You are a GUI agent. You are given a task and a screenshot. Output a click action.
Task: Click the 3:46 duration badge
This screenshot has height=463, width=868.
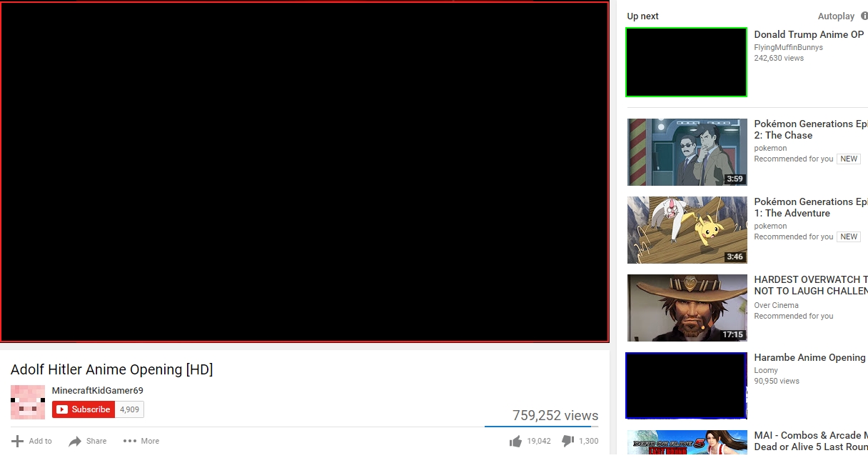735,257
